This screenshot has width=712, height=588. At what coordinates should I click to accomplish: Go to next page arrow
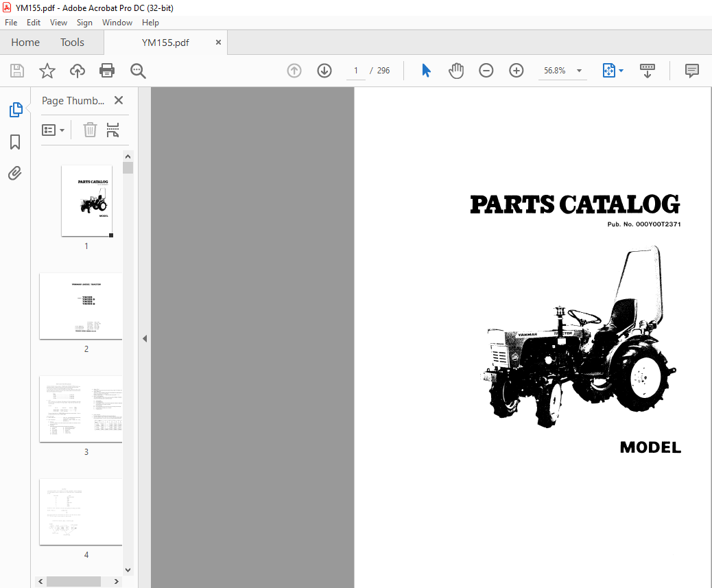pos(324,71)
